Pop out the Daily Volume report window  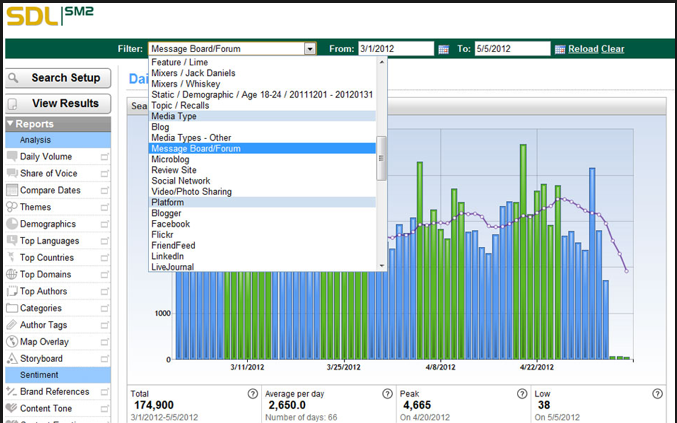(x=104, y=157)
